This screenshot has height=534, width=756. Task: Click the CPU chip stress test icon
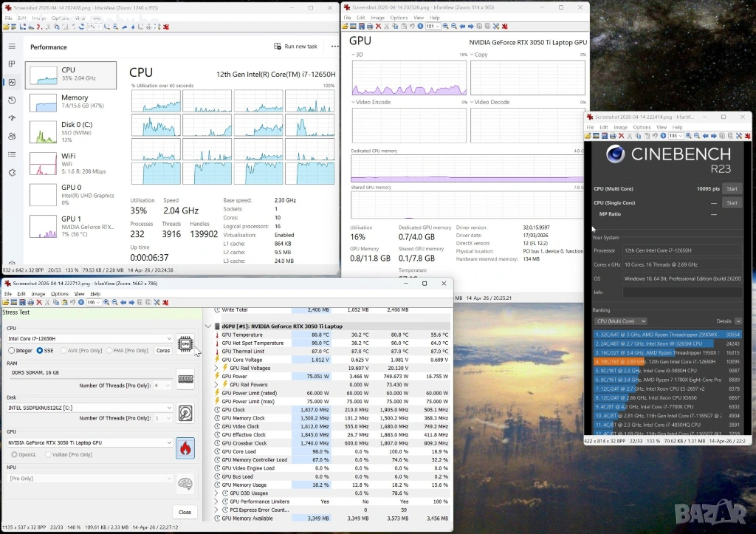point(185,343)
